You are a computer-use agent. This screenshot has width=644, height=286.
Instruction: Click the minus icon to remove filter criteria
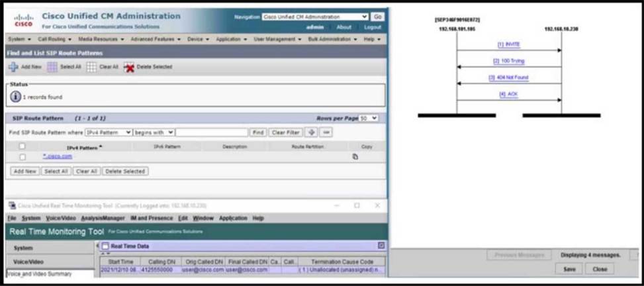pyautogui.click(x=326, y=132)
